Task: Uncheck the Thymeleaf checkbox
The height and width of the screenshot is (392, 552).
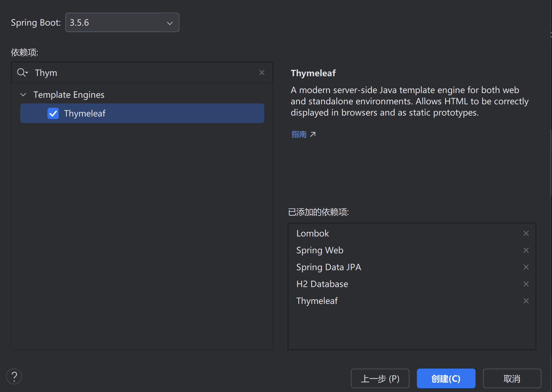Action: [53, 113]
